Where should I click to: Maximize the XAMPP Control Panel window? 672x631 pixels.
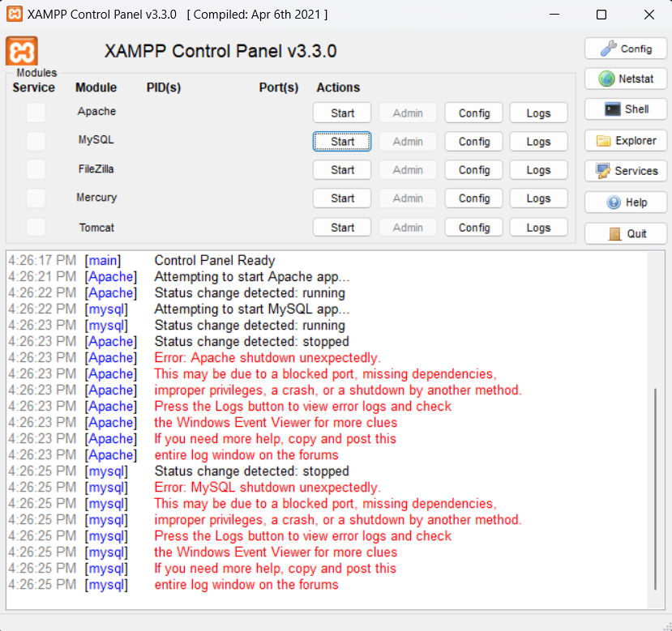(601, 15)
